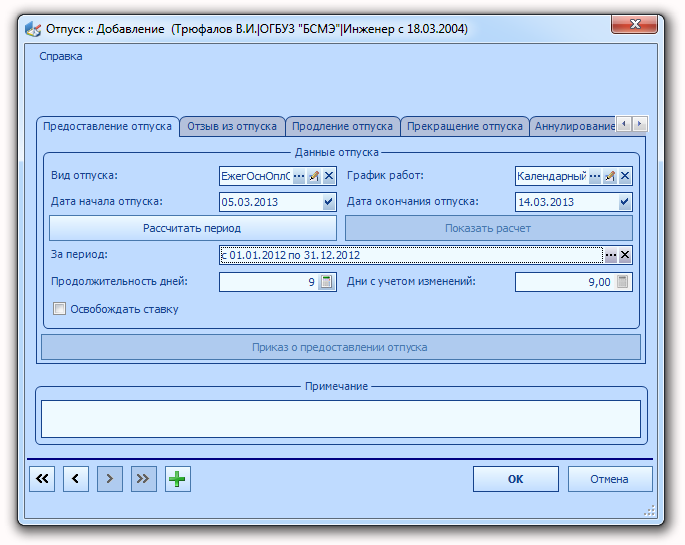Click the За период value field
Screen dimensions: 685x545
coord(411,255)
